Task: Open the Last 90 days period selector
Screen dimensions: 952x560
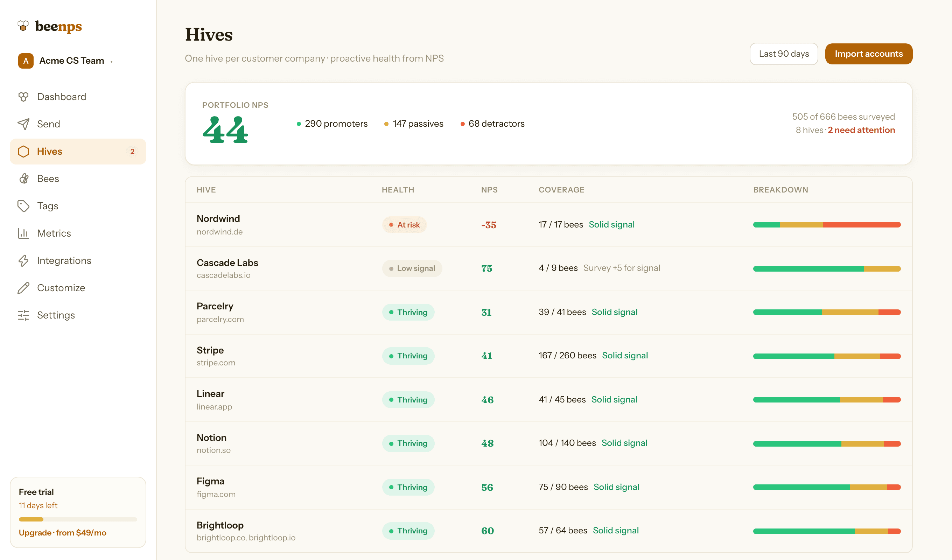Action: point(784,54)
